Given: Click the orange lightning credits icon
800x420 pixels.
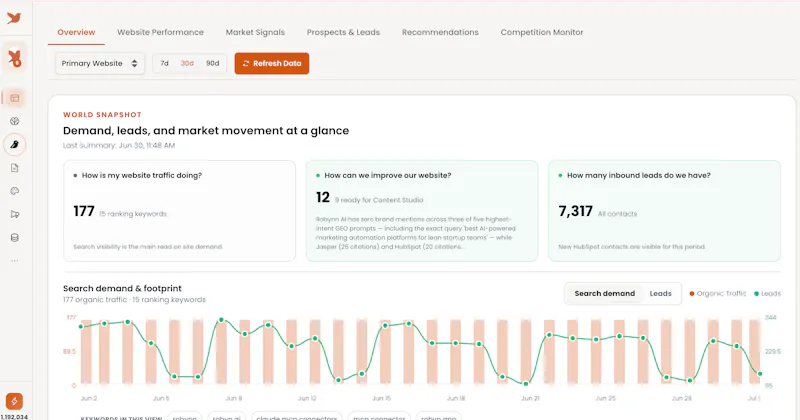Looking at the screenshot, I should (x=14, y=401).
